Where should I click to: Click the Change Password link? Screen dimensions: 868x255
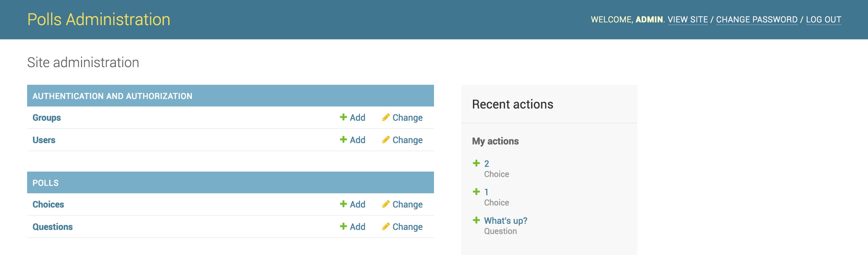[x=757, y=20]
